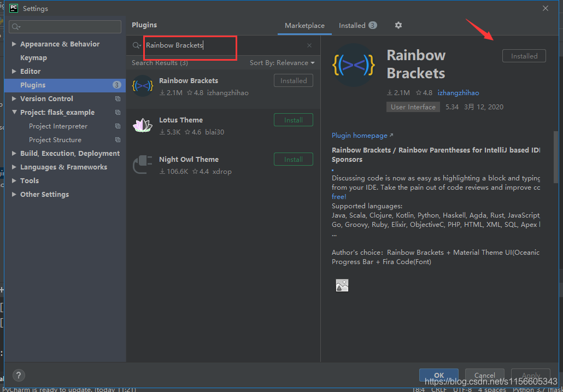
Task: Click copy icon next to Version Control
Action: pyautogui.click(x=118, y=99)
